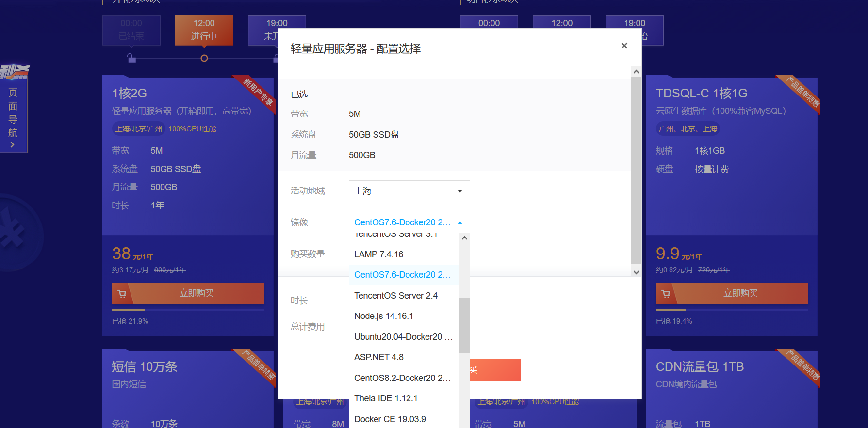This screenshot has width=868, height=428.
Task: Open the 活动地域 dropdown showing 上海
Action: coord(409,191)
